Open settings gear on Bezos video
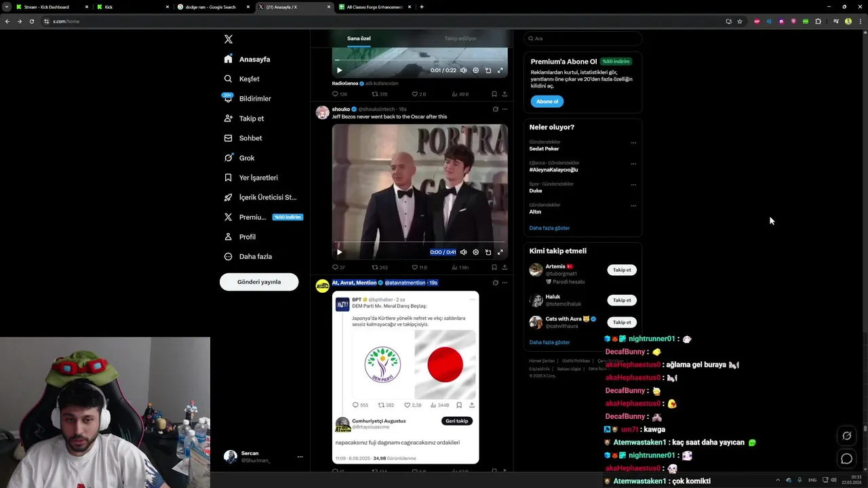868x488 pixels. point(476,252)
